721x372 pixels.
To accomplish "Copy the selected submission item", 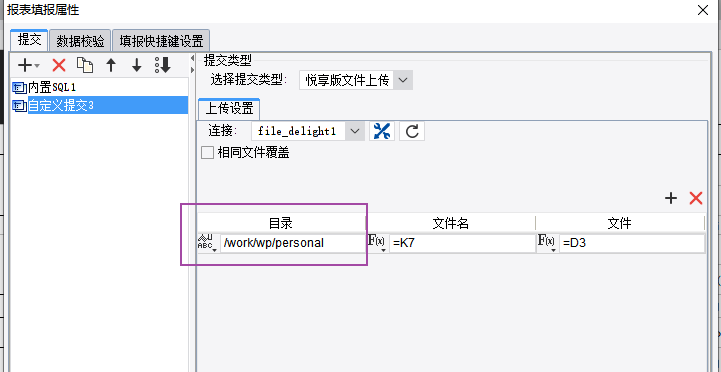I will 85,65.
